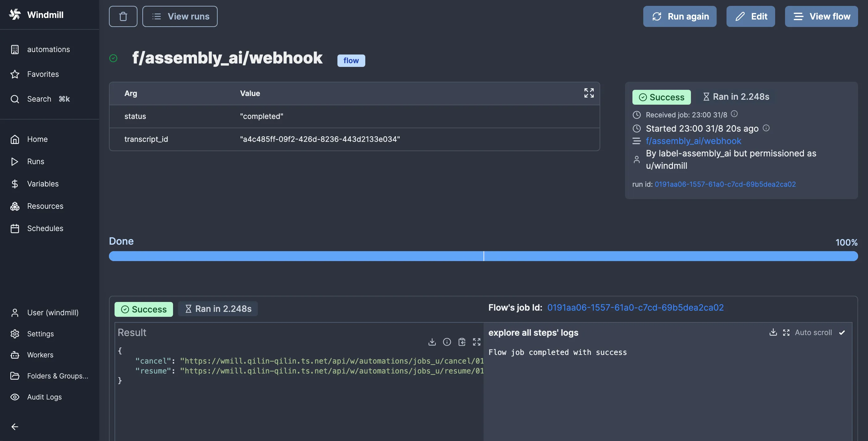Open Folders & Groups menu
Image resolution: width=868 pixels, height=441 pixels.
(x=57, y=376)
